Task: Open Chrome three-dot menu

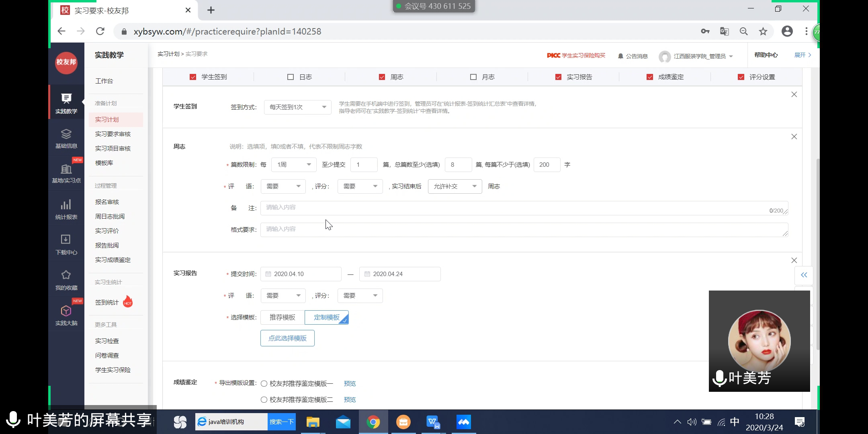Action: click(x=806, y=31)
